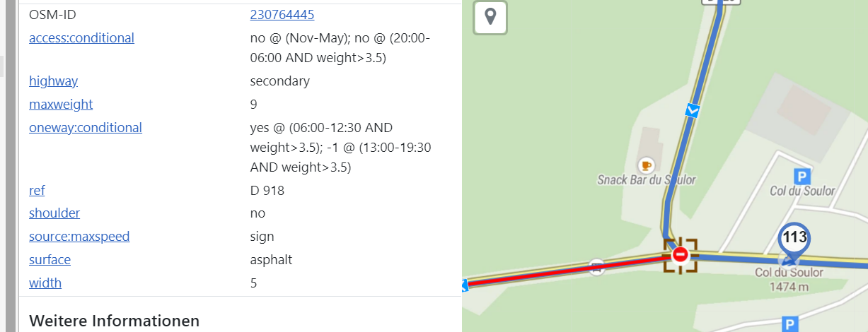Open the oneway:conditional tag link

click(x=86, y=127)
